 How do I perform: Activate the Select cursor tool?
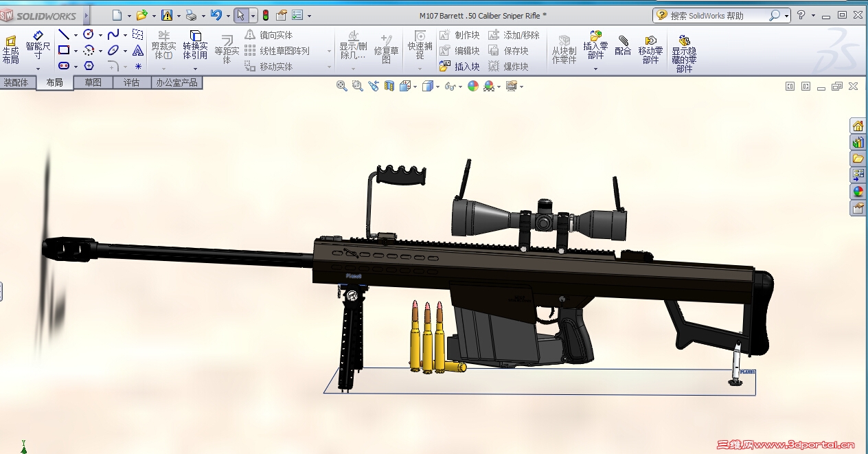[241, 15]
